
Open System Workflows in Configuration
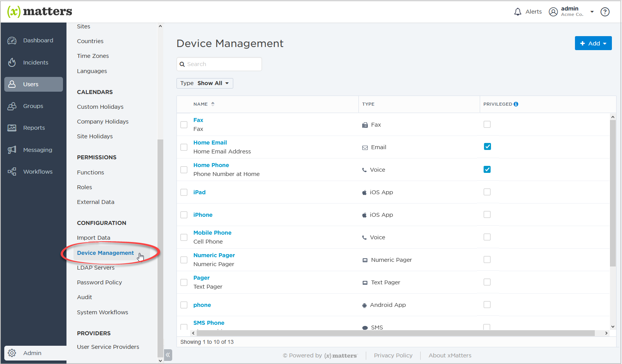coord(103,312)
